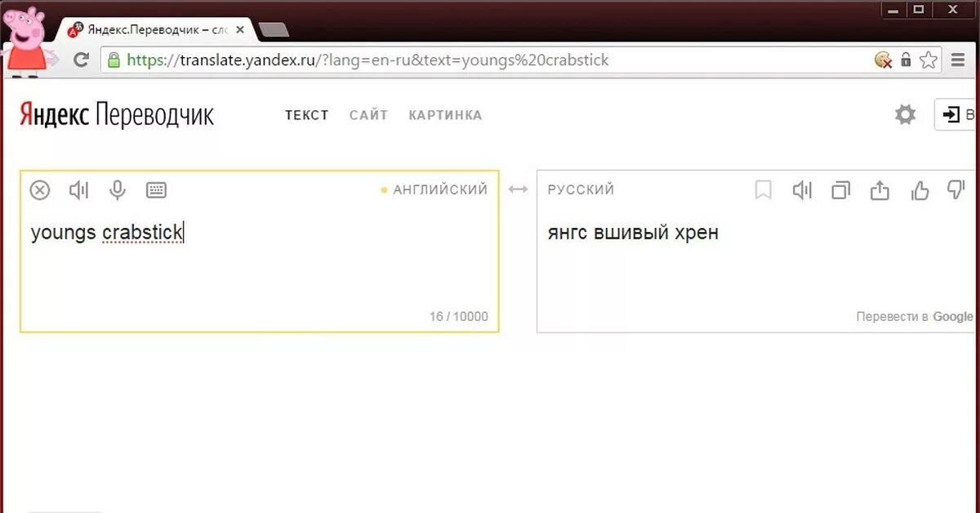Image resolution: width=980 pixels, height=513 pixels.
Task: Click the lock extension icon in address bar
Action: click(x=906, y=60)
